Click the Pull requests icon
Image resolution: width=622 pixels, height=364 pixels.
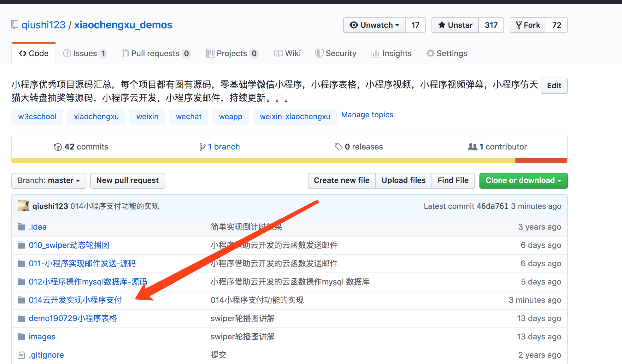coord(126,54)
